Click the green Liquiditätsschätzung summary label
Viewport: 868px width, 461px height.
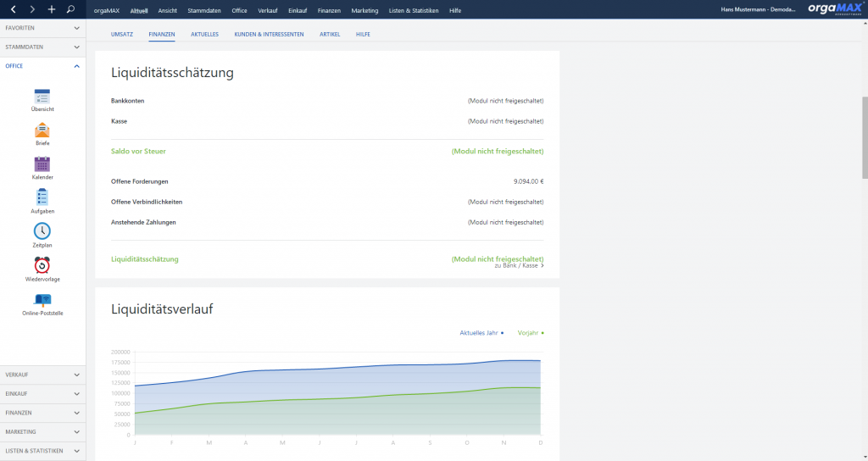(144, 259)
